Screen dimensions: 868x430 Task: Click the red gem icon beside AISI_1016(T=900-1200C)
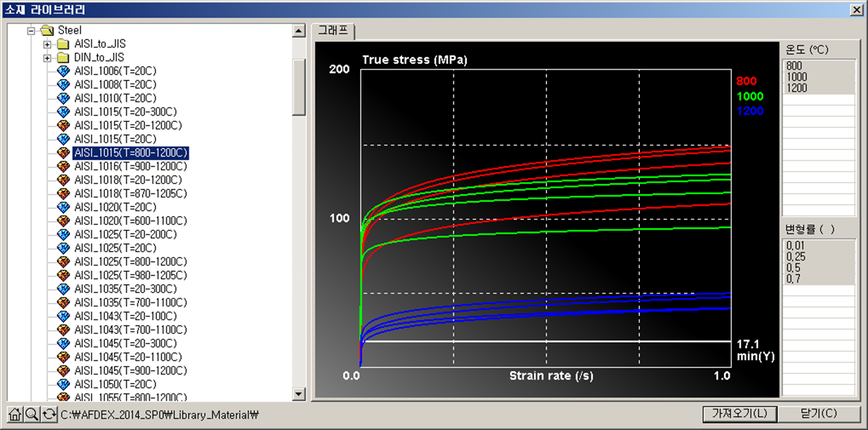[63, 166]
